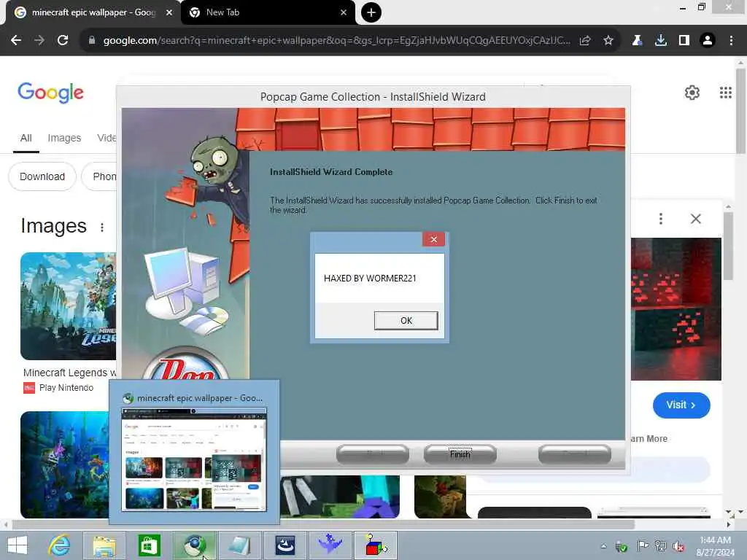This screenshot has width=747, height=560.
Task: Close the HAXED BY WORMER221 message box
Action: click(x=433, y=239)
